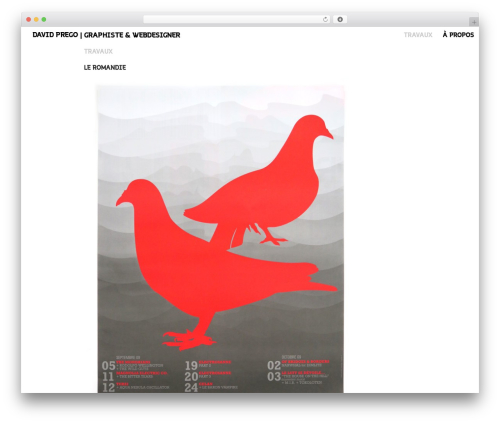Click the reload icon in address bar

(x=325, y=20)
